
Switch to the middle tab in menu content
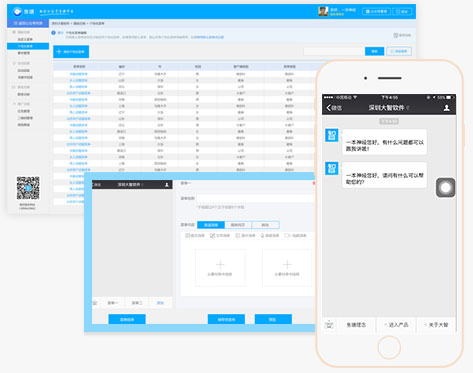click(238, 225)
